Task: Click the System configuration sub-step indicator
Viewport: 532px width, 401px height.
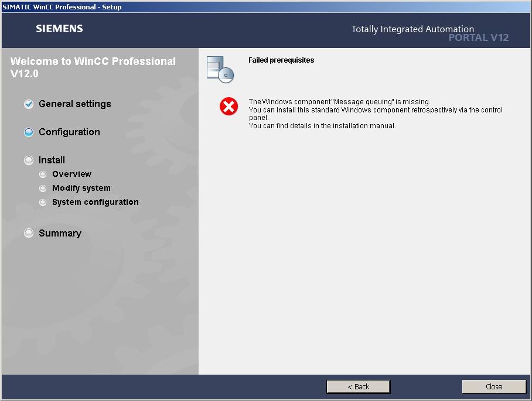Action: point(43,203)
